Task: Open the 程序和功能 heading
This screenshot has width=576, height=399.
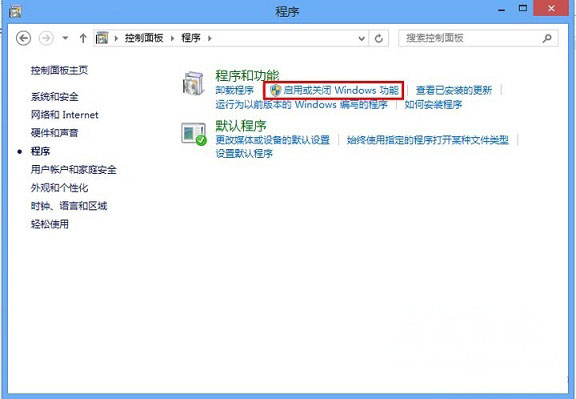Action: coord(247,76)
